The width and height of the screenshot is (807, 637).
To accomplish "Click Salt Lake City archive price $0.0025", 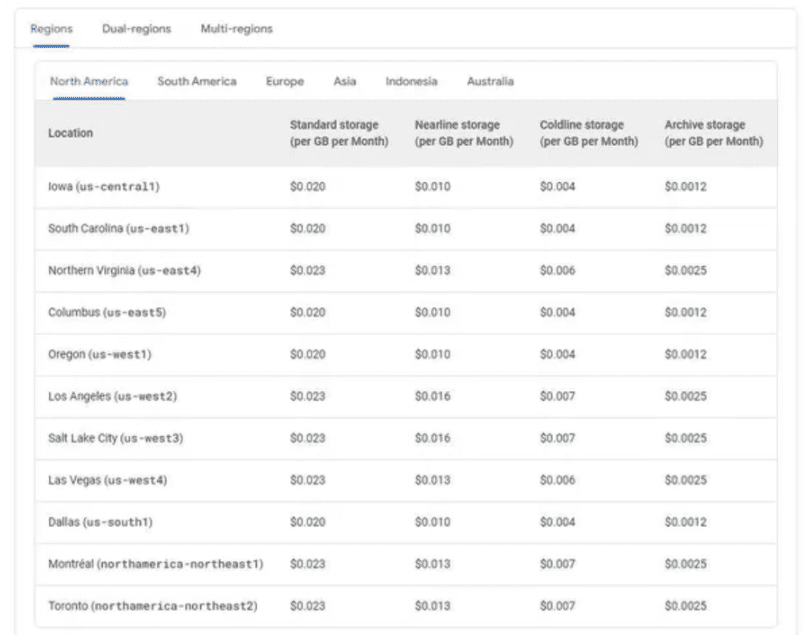I will coord(686,438).
